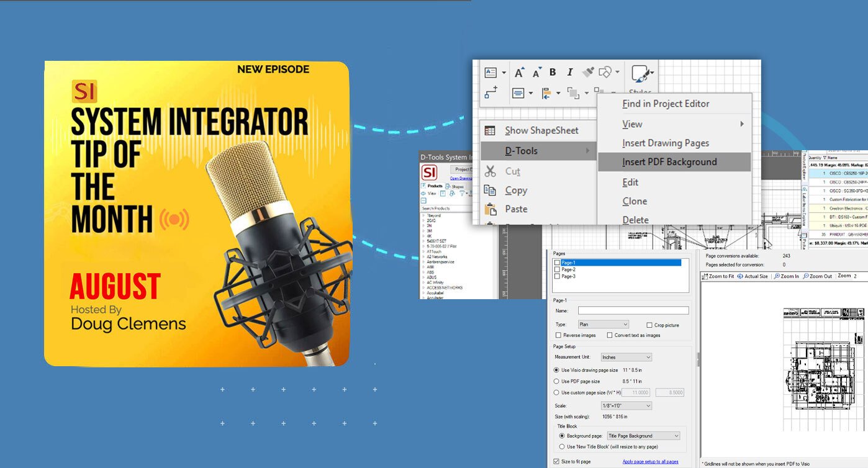
Task: Click Zoom In in PDF preview
Action: coord(787,276)
